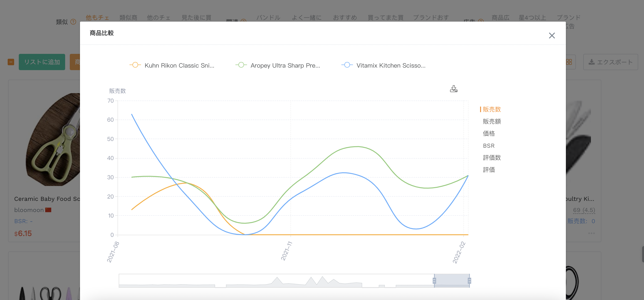Toggle Vitamix Kitchen Scissors legend series
This screenshot has height=300, width=644.
click(383, 65)
